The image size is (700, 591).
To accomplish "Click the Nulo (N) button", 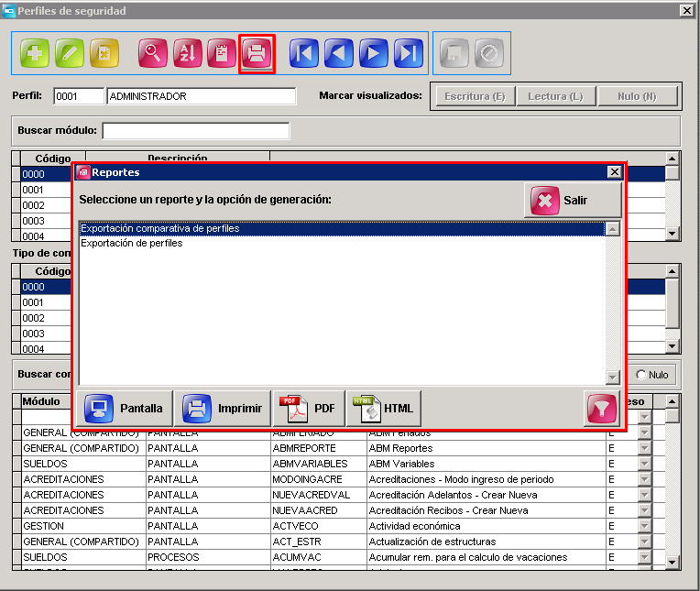I will click(x=638, y=96).
